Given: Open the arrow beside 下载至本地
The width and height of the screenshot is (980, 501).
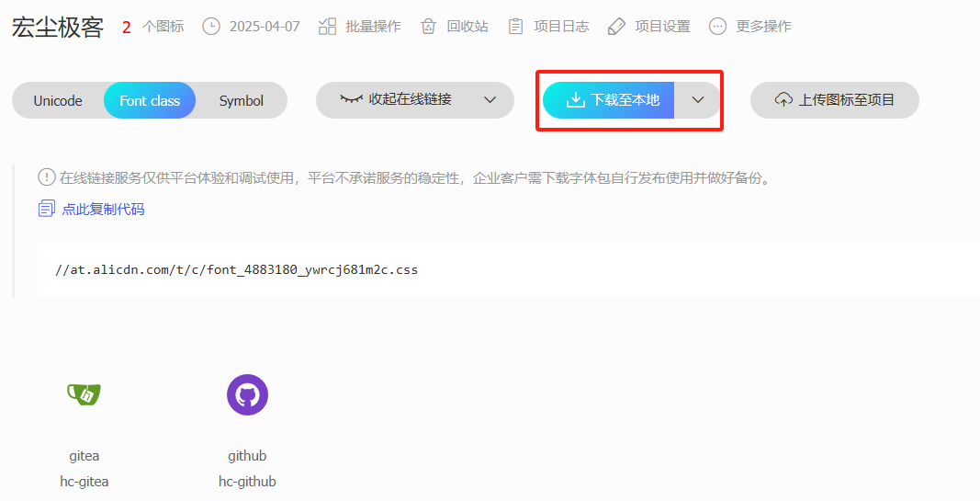Looking at the screenshot, I should [x=698, y=100].
